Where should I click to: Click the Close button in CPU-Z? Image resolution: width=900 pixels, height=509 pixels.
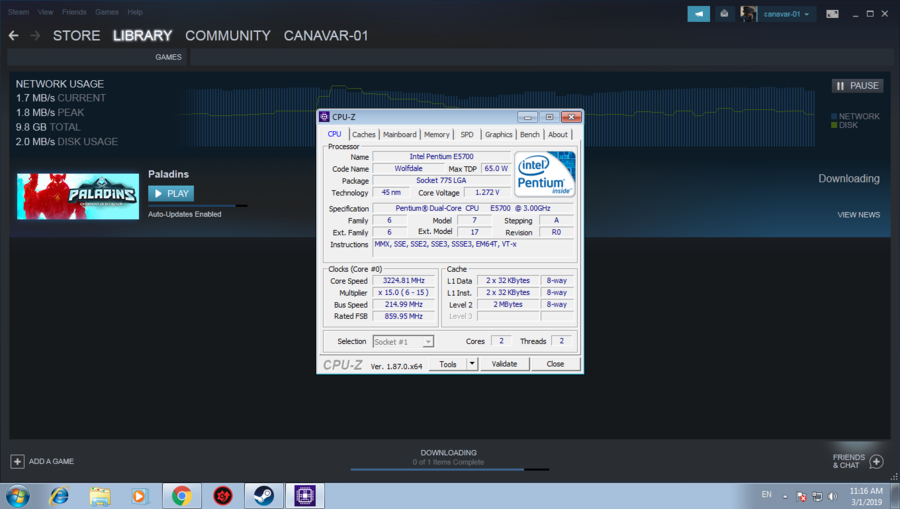(555, 364)
